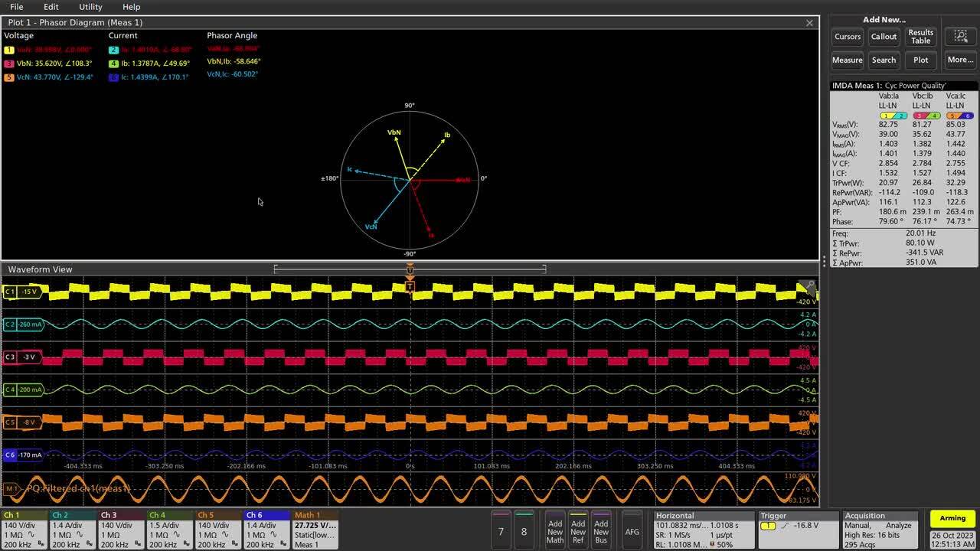
Task: Open the draw-a-box zoom icon
Action: [x=959, y=36]
